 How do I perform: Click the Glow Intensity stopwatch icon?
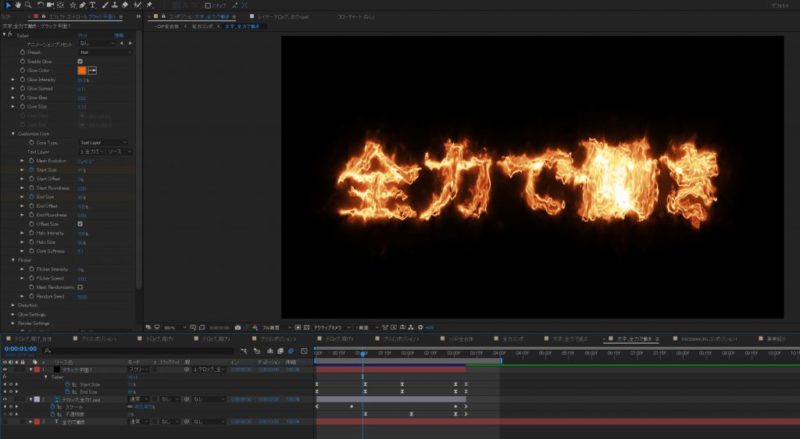[x=22, y=80]
